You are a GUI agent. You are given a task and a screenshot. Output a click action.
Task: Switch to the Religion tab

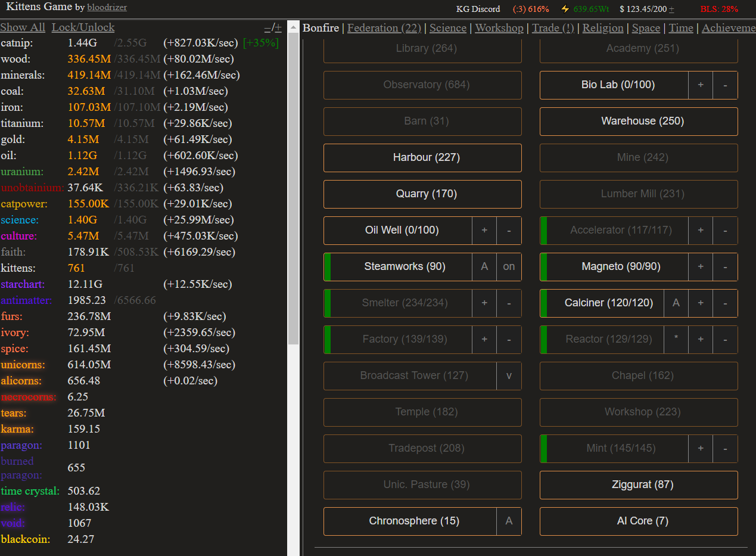(x=603, y=28)
